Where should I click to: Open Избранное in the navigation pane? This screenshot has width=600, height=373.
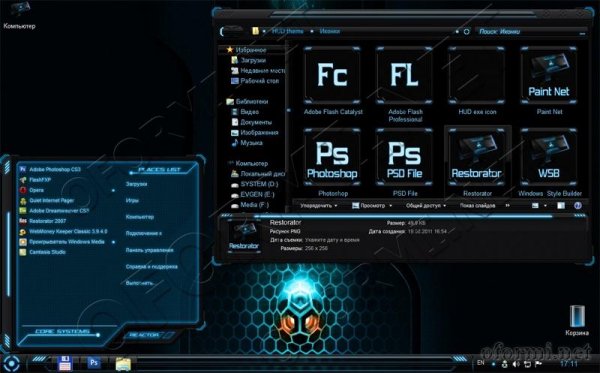tap(251, 50)
